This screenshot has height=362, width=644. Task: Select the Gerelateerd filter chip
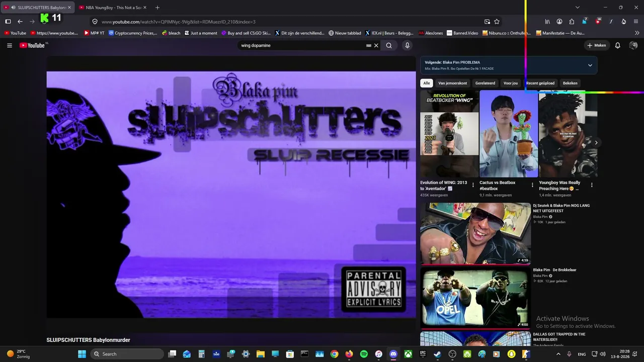[485, 83]
